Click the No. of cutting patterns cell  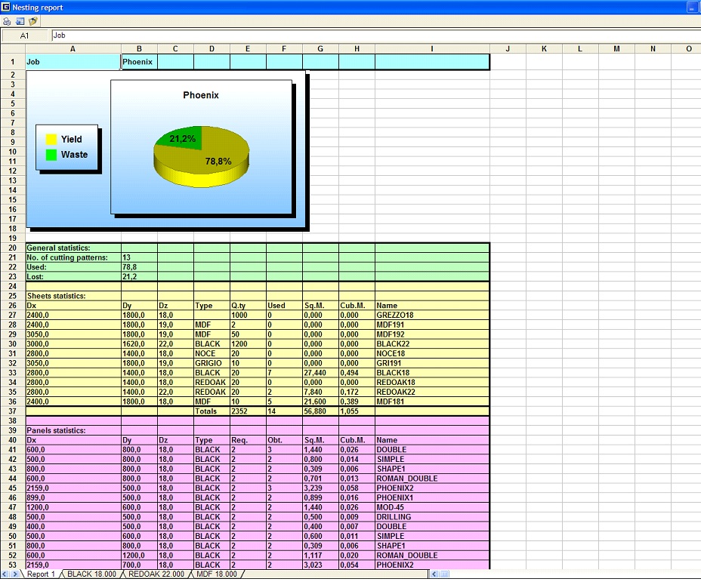[73, 257]
